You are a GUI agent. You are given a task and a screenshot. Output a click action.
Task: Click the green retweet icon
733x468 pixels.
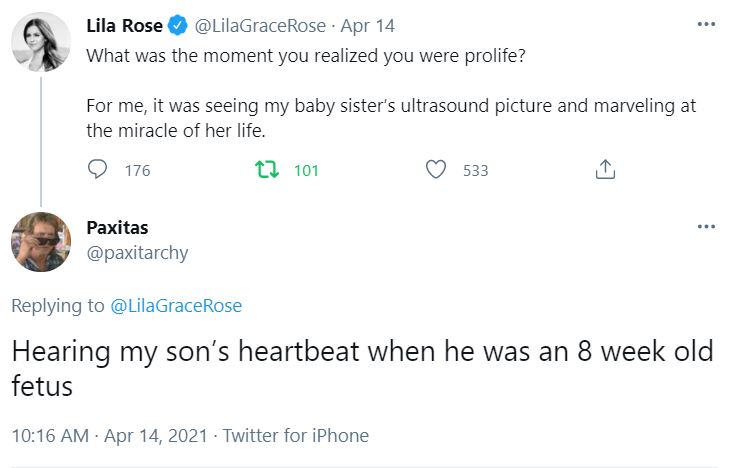[x=266, y=170]
